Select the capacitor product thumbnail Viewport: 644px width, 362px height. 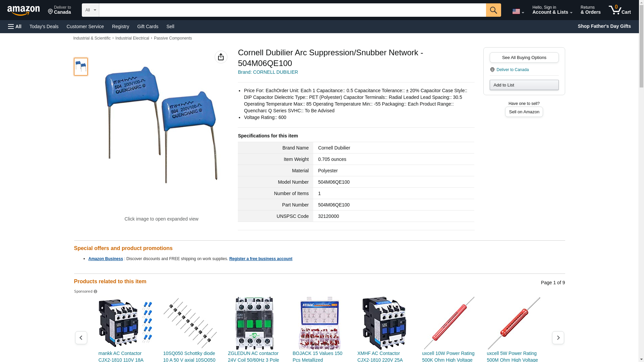(x=80, y=66)
